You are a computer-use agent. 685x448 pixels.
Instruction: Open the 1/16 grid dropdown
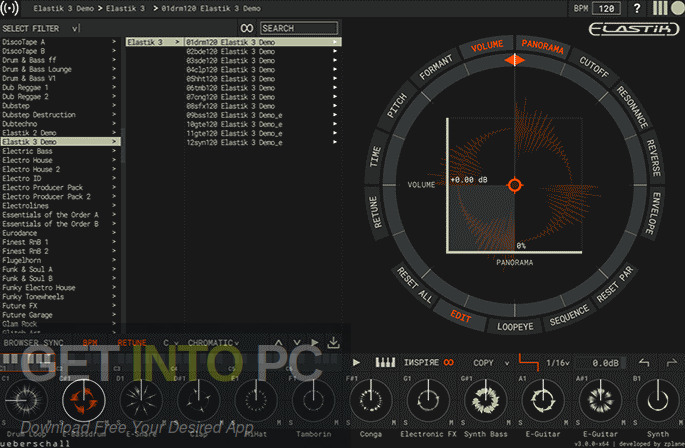click(x=557, y=363)
